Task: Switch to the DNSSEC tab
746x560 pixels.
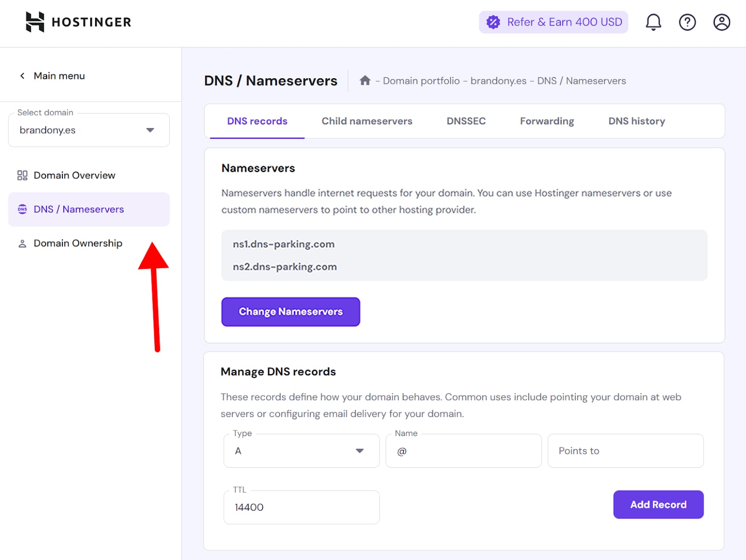Action: (466, 121)
